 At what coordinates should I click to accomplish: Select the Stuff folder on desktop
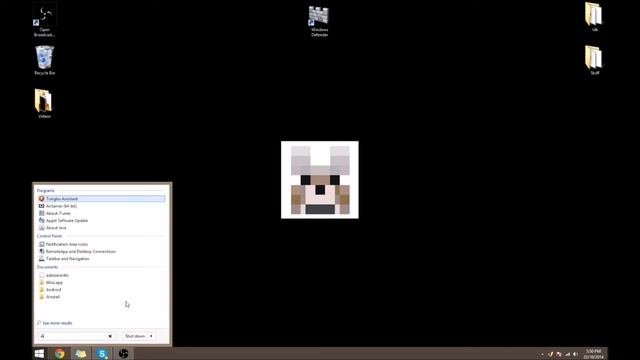(594, 60)
